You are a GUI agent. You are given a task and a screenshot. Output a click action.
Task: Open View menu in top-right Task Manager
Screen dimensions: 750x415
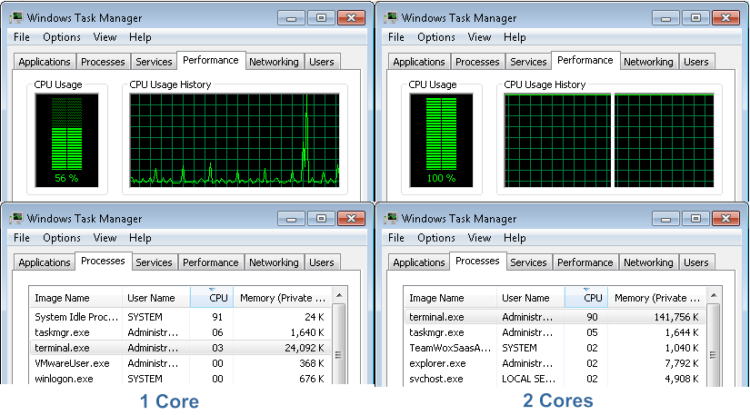coord(479,37)
